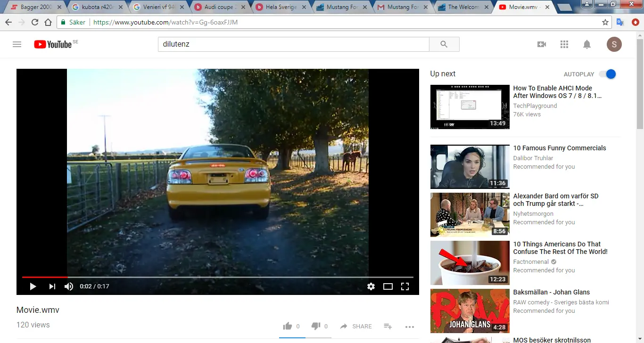This screenshot has width=644, height=343.
Task: Bookmark this page with the star icon
Action: click(605, 22)
